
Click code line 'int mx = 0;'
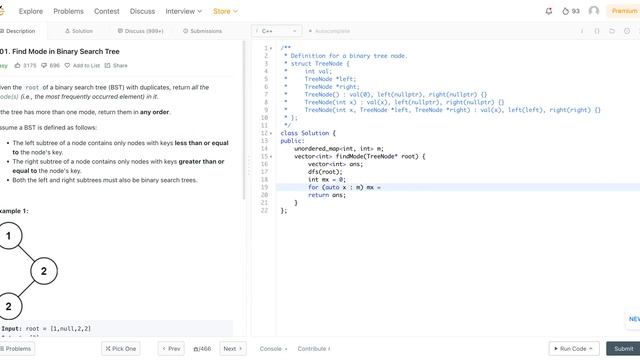(x=327, y=180)
